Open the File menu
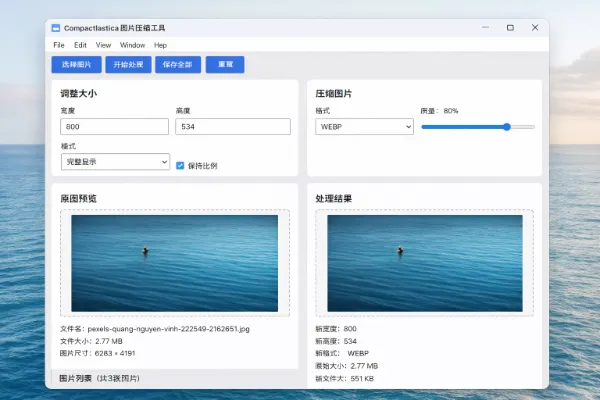Image resolution: width=600 pixels, height=400 pixels. coord(59,45)
